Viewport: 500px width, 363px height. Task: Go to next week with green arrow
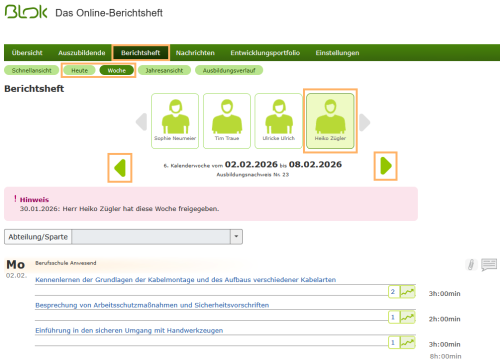coord(386,166)
